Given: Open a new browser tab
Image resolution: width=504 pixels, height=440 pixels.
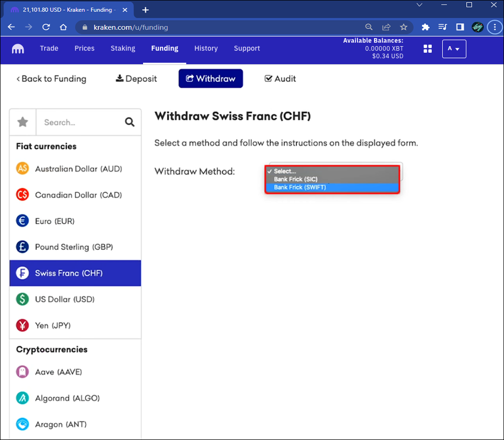Looking at the screenshot, I should 146,10.
